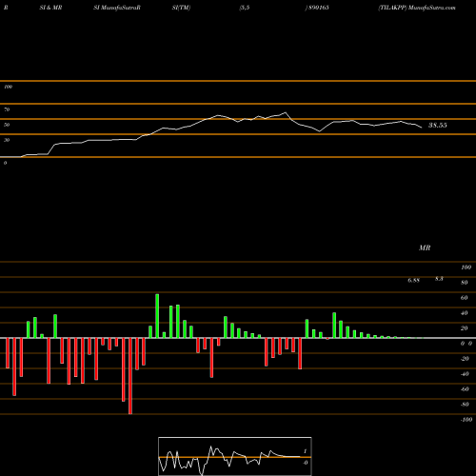This screenshot has height=476, width=476.
Task: Click the 40 label on MR right axis
Action: click(x=465, y=313)
